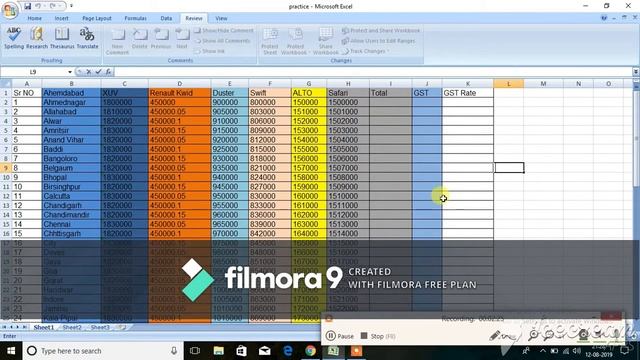This screenshot has height=360, width=640.
Task: Open Microsoft Edge from taskbar
Action: click(x=288, y=351)
